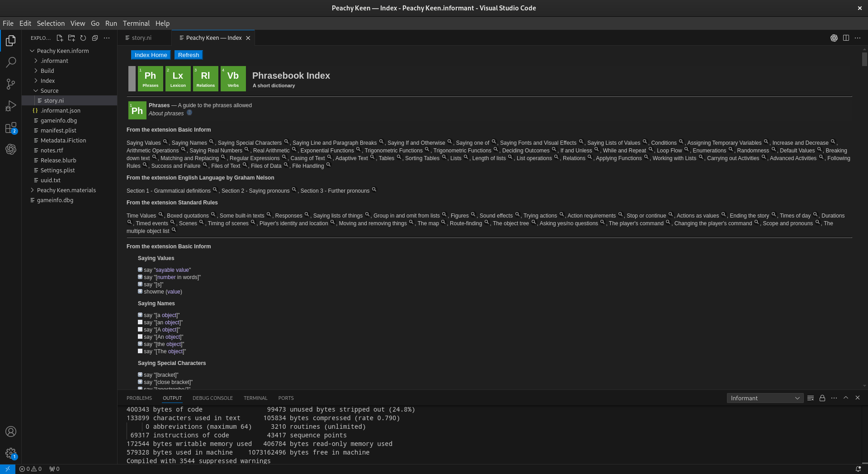Expand the 'say "[bracket]"' phrase entry
The image size is (868, 474).
(140, 374)
